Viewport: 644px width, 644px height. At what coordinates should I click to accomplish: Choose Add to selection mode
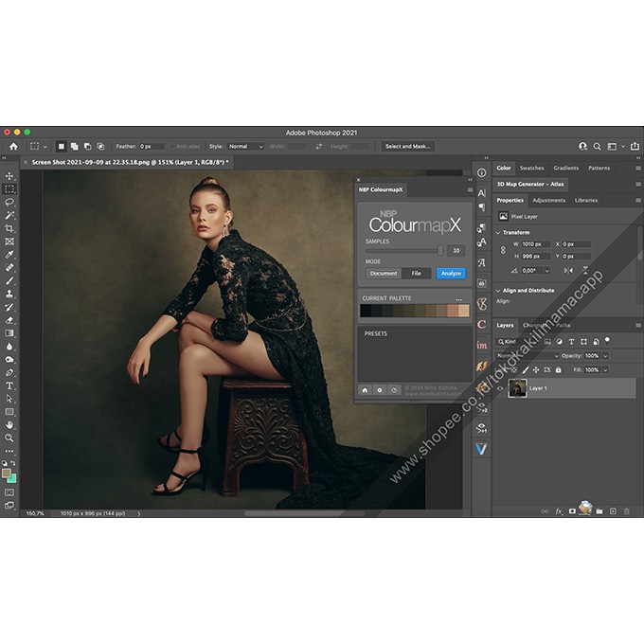click(74, 146)
